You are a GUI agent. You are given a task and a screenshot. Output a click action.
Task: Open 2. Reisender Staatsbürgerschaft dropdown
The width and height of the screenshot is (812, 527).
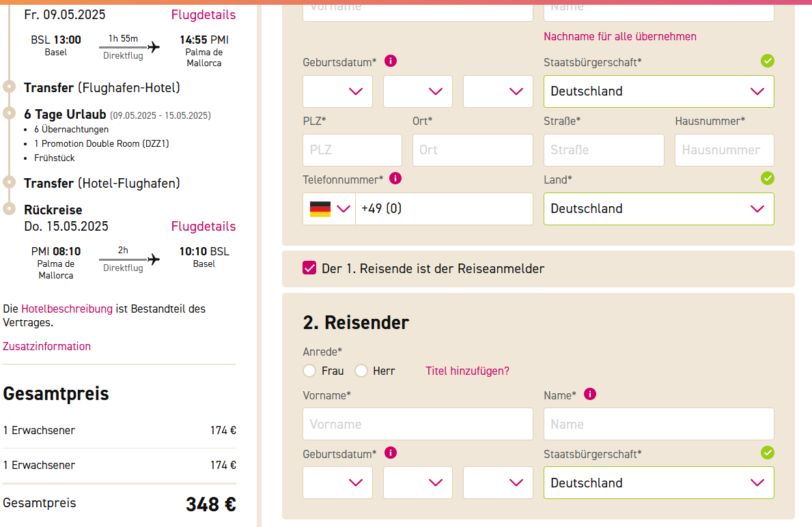pyautogui.click(x=659, y=483)
